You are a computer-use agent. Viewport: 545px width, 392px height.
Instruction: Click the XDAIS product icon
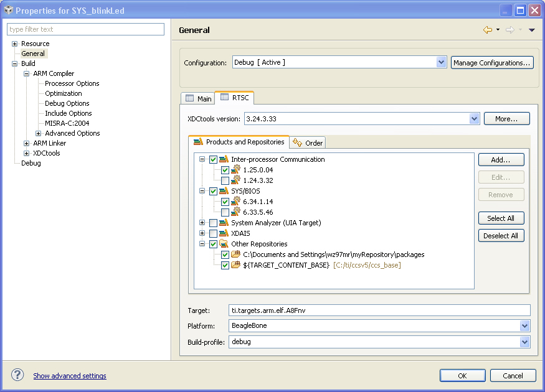(x=224, y=233)
